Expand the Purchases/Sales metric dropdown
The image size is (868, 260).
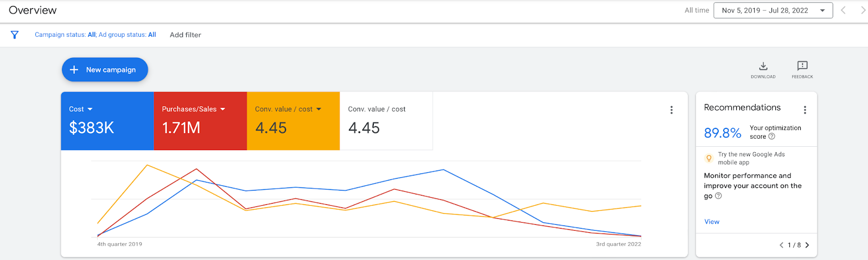(x=222, y=109)
